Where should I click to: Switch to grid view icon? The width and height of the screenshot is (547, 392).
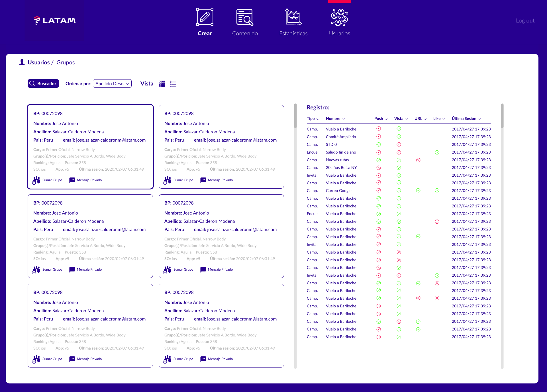pos(162,84)
